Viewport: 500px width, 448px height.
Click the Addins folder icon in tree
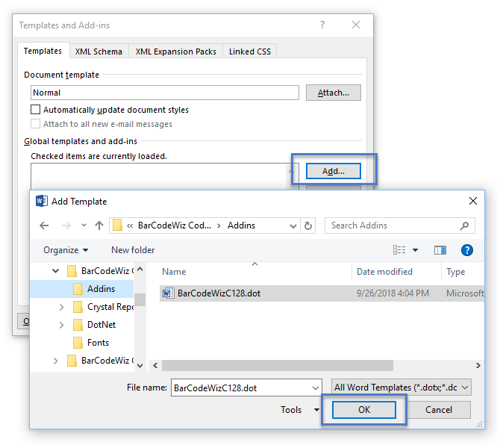[78, 289]
